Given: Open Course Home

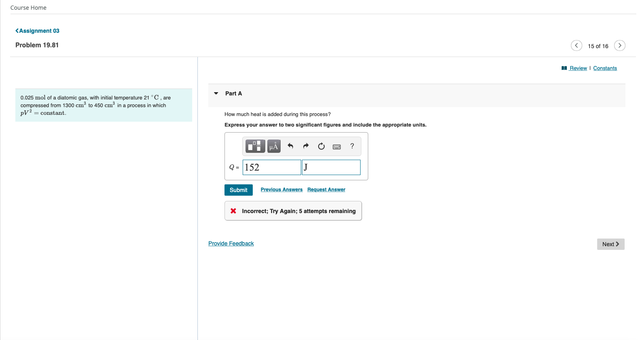Looking at the screenshot, I should (28, 8).
